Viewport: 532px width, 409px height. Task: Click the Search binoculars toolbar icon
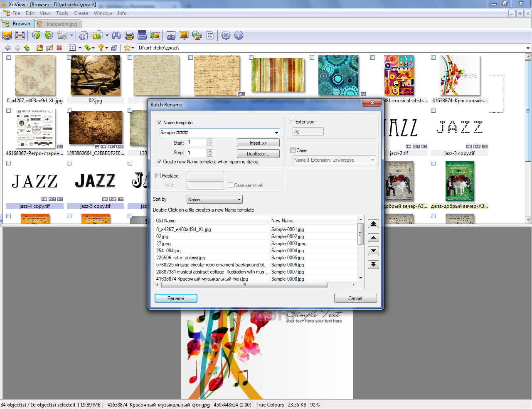(x=116, y=35)
